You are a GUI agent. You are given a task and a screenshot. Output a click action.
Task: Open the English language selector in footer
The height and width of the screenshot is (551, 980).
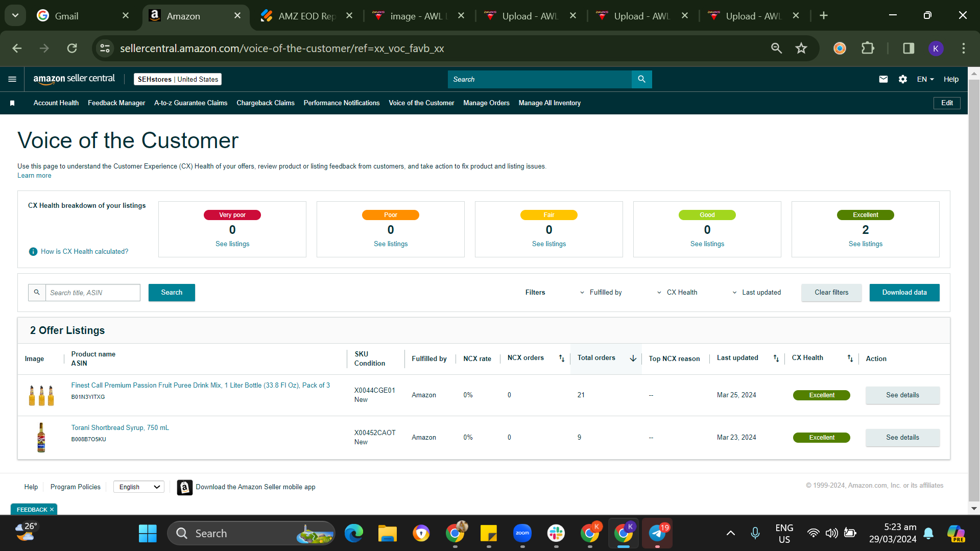(x=138, y=487)
